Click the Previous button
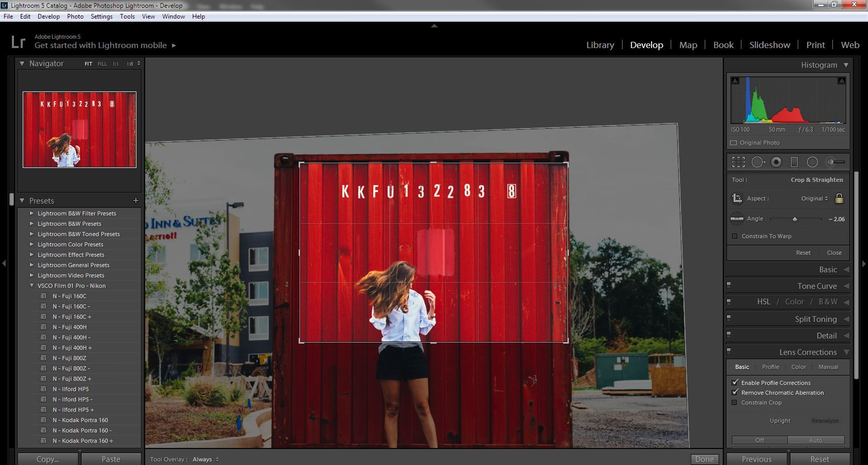 coord(757,459)
